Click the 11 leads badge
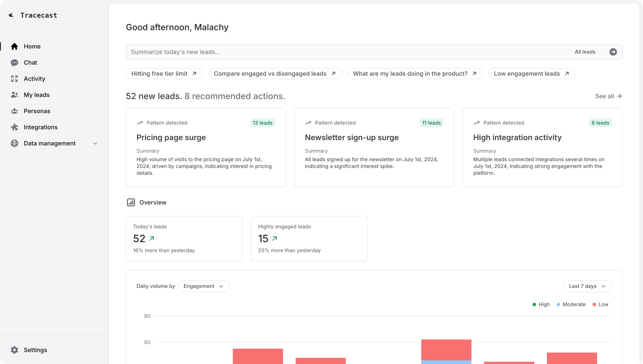The image size is (643, 364). (432, 123)
